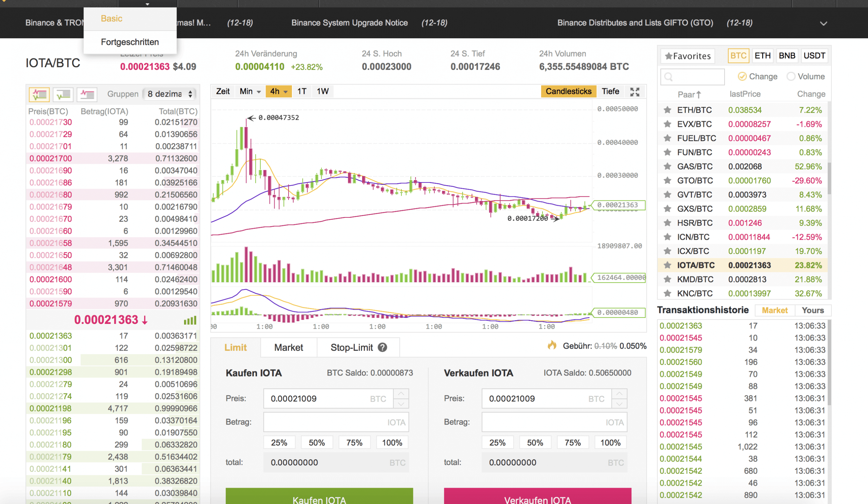Open the Min interval dropdown
Image resolution: width=868 pixels, height=504 pixels.
click(250, 91)
